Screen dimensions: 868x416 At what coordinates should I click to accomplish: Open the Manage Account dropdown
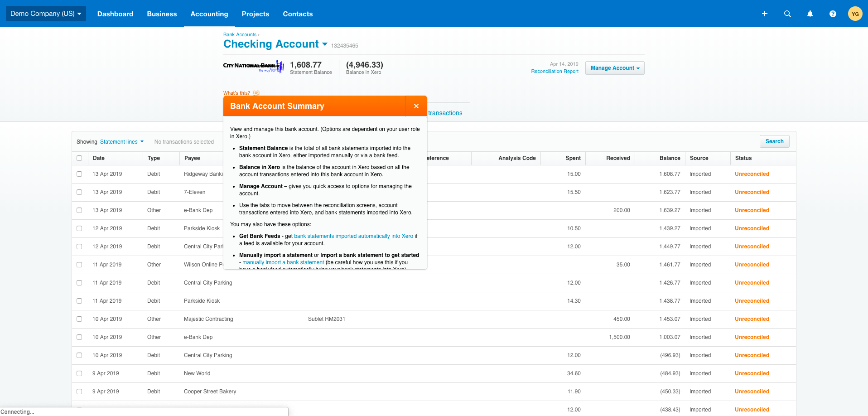tap(615, 68)
